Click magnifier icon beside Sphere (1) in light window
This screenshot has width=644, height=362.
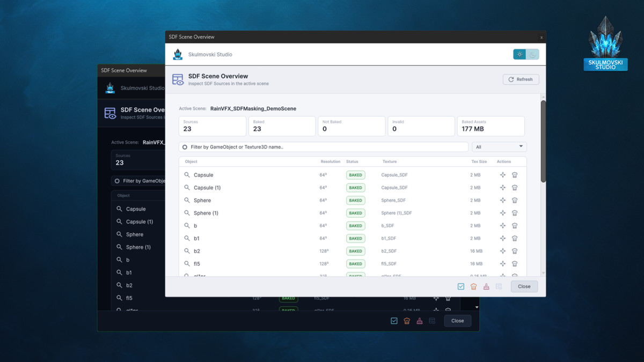tap(187, 213)
